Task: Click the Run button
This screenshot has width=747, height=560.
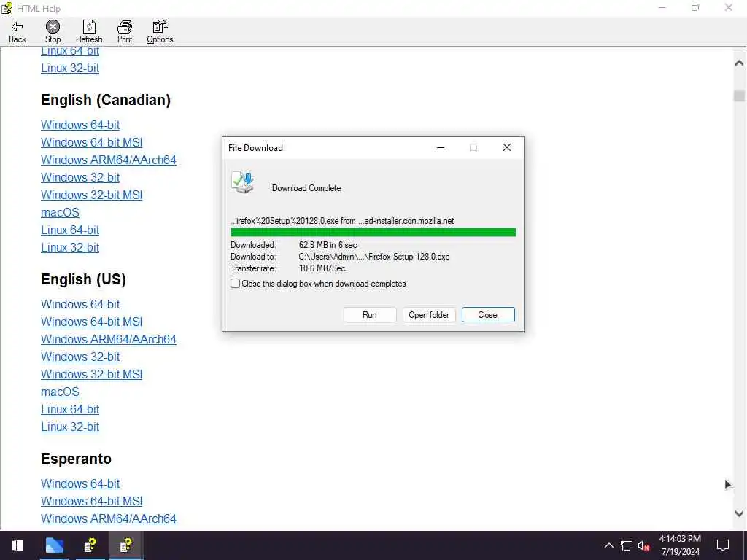Action: pyautogui.click(x=370, y=315)
